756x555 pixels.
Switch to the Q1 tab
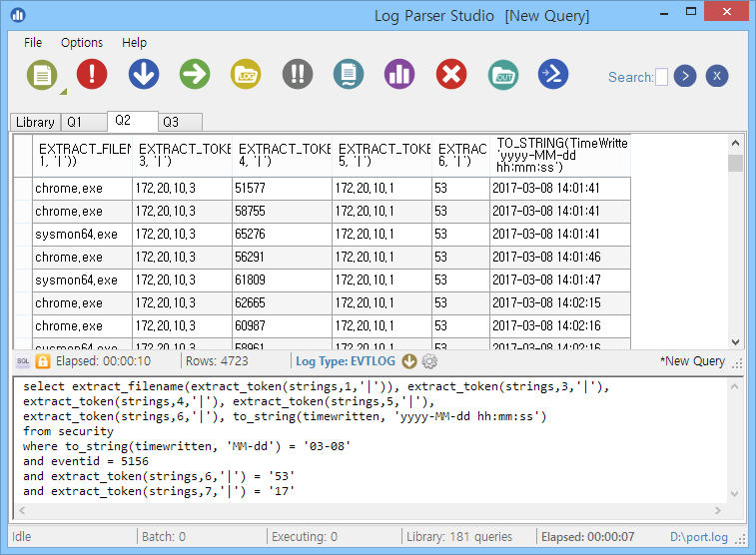tap(84, 122)
